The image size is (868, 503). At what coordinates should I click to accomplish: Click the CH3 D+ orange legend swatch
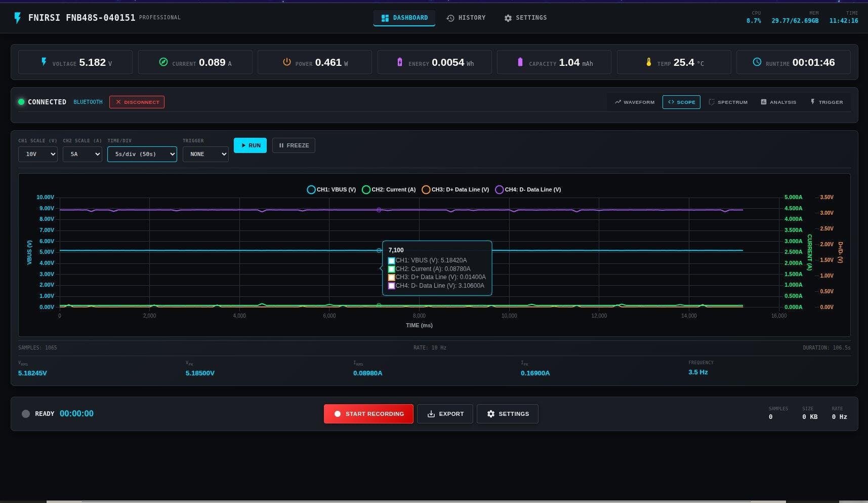tap(426, 189)
